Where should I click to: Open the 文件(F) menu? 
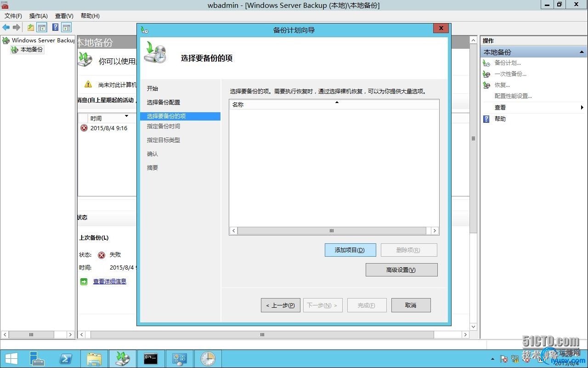pyautogui.click(x=13, y=16)
